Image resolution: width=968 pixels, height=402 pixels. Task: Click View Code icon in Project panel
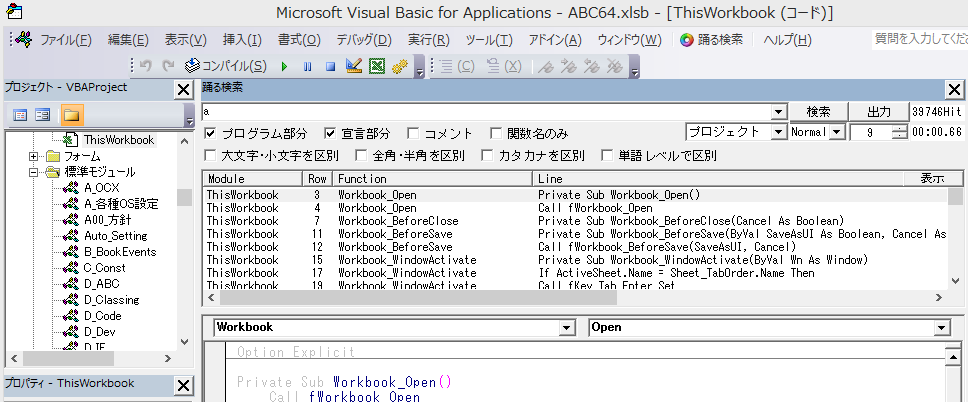point(20,115)
